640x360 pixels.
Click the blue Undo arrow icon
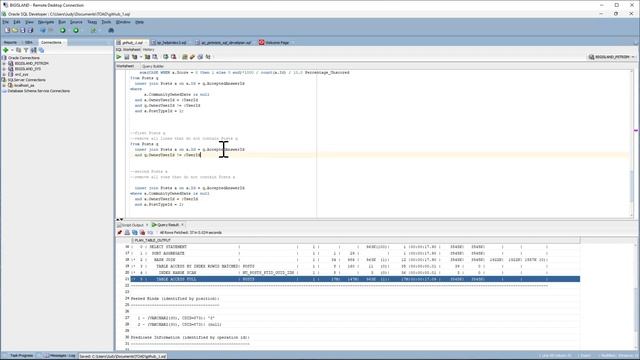pos(43,30)
